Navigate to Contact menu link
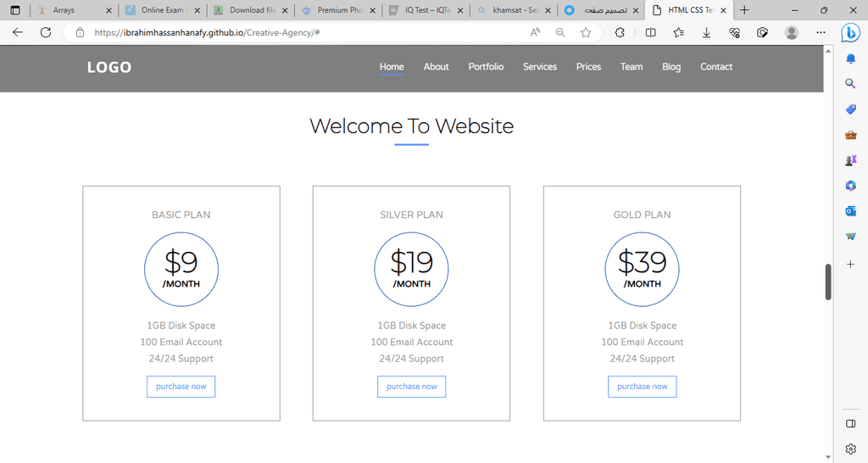Viewport: 868px width, 463px height. [716, 66]
